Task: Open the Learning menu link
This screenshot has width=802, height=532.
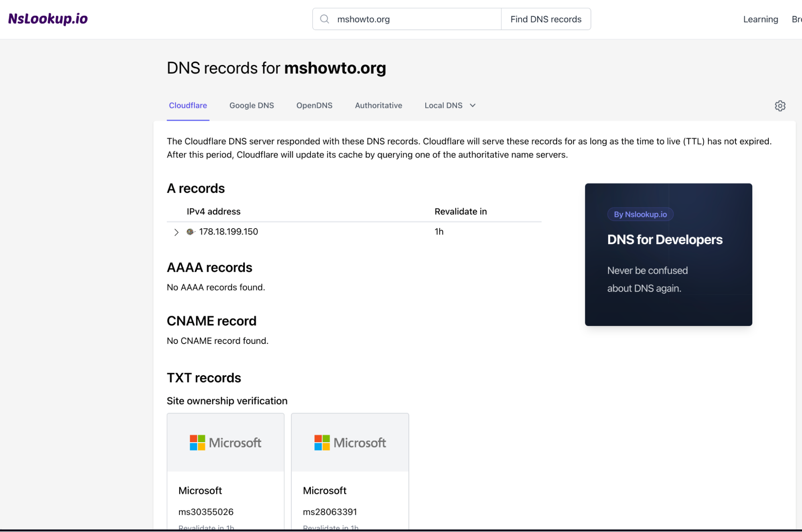Action: (x=760, y=19)
